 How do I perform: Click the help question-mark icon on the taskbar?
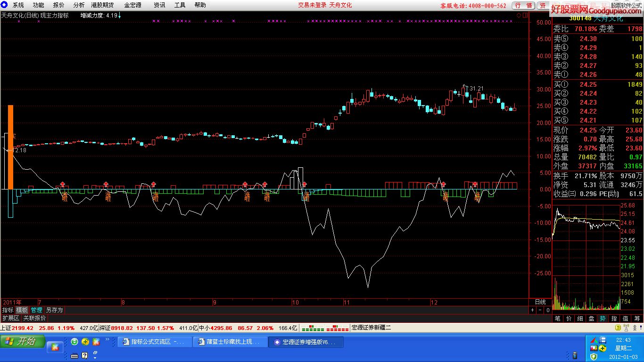[85, 355]
